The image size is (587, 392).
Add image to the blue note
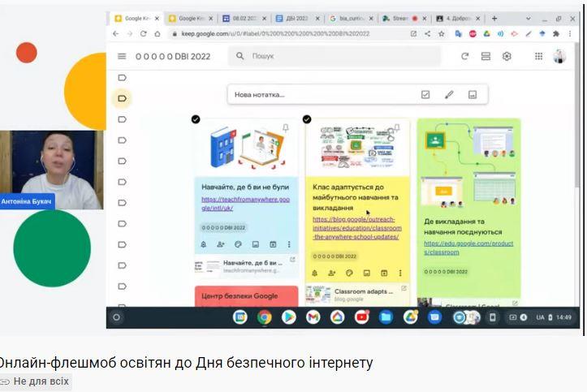255,244
